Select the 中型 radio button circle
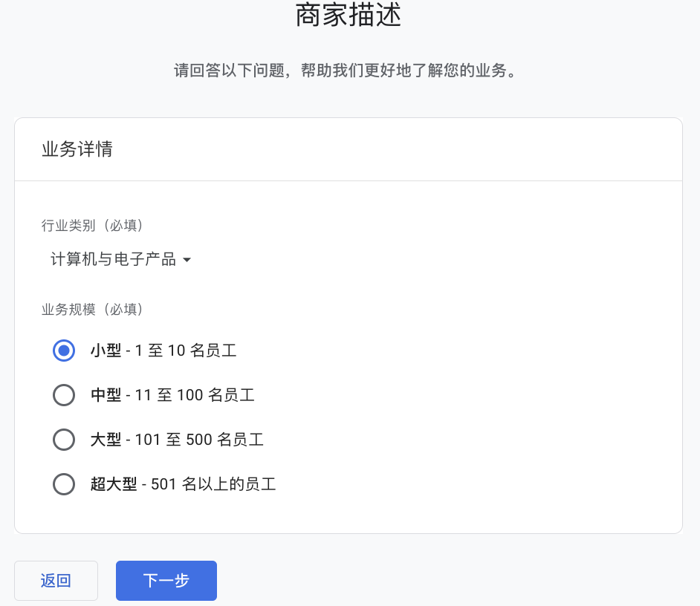The height and width of the screenshot is (606, 700). (64, 395)
